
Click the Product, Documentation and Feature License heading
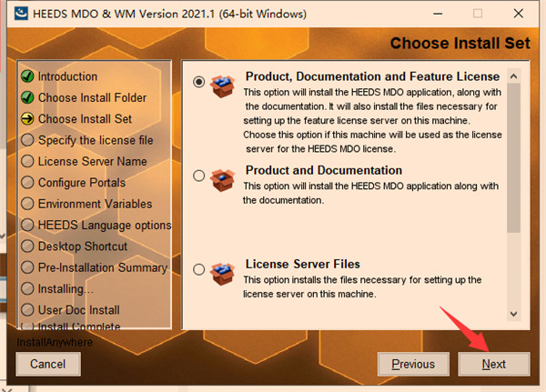point(372,76)
